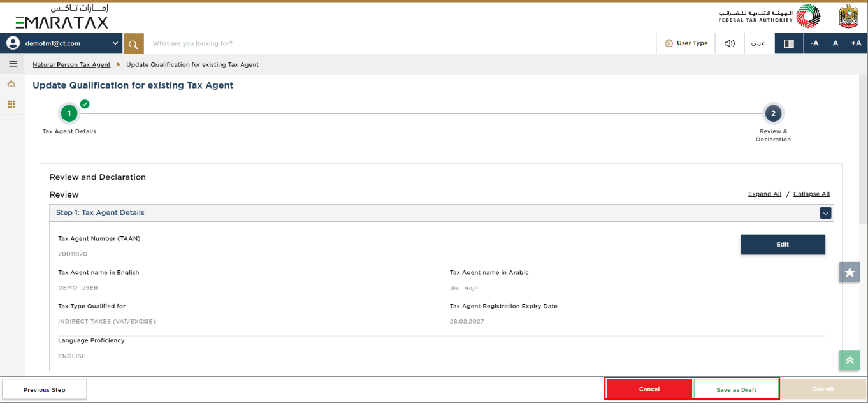Click the search magnifier icon

pos(133,43)
